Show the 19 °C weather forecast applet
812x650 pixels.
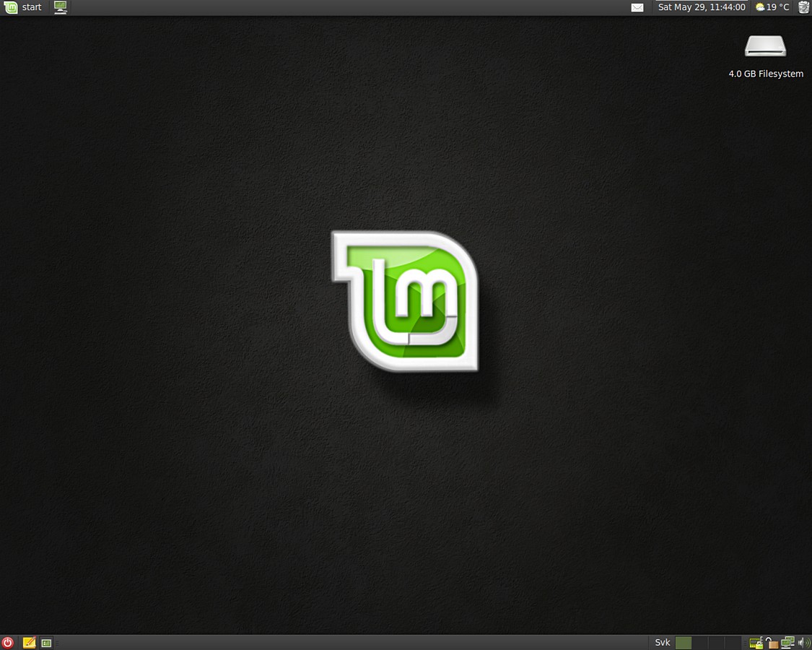(x=772, y=7)
